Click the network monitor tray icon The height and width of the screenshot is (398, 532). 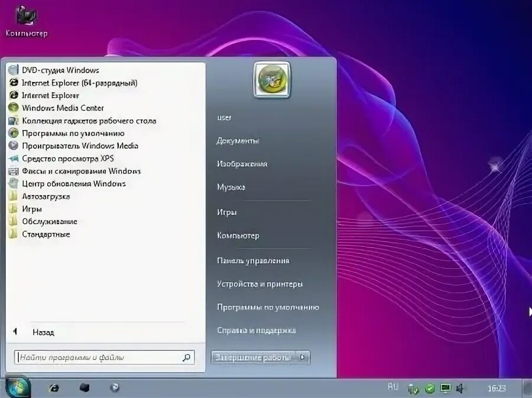tap(445, 388)
